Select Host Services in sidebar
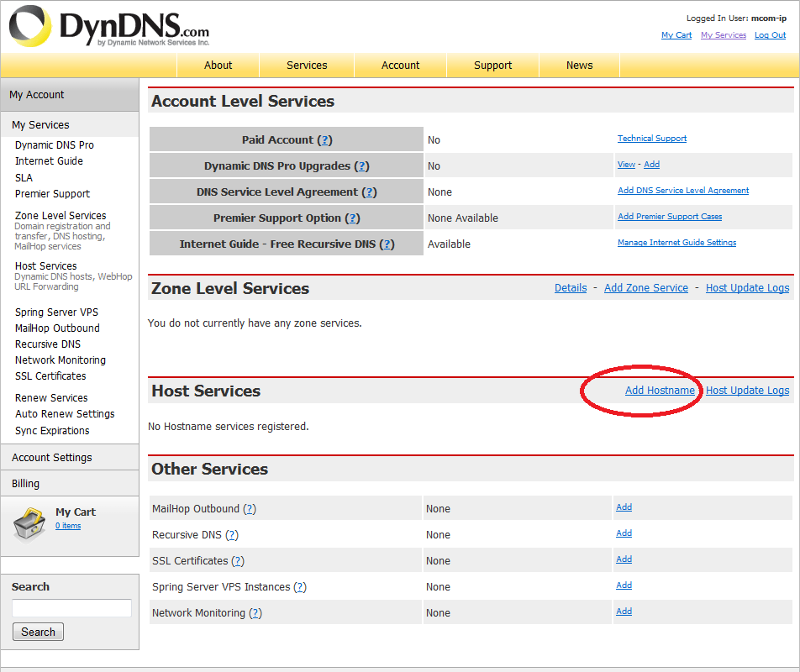The width and height of the screenshot is (800, 672). (46, 266)
